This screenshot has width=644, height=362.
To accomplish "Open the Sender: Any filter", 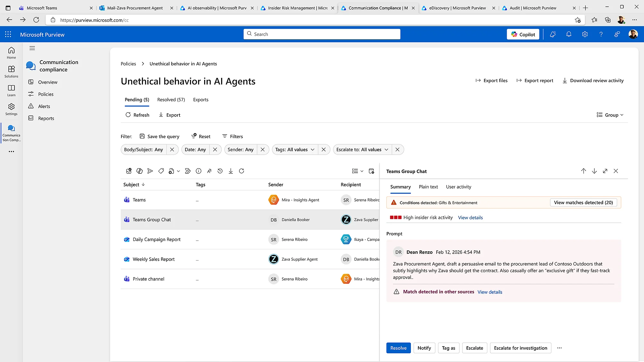I will 241,149.
